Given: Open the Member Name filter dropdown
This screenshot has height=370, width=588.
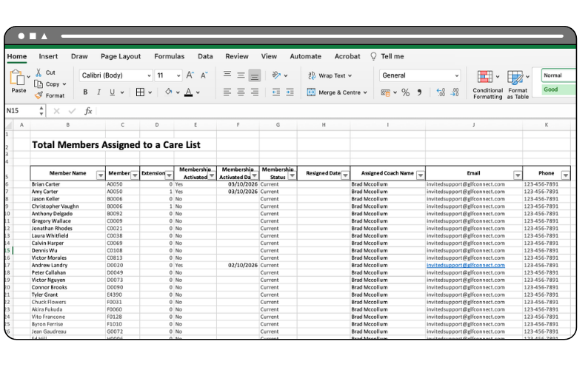Looking at the screenshot, I should (x=101, y=175).
